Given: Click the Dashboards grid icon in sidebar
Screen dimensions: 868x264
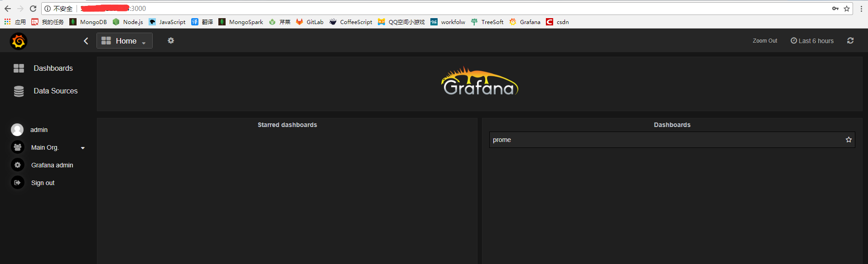Looking at the screenshot, I should tap(19, 68).
